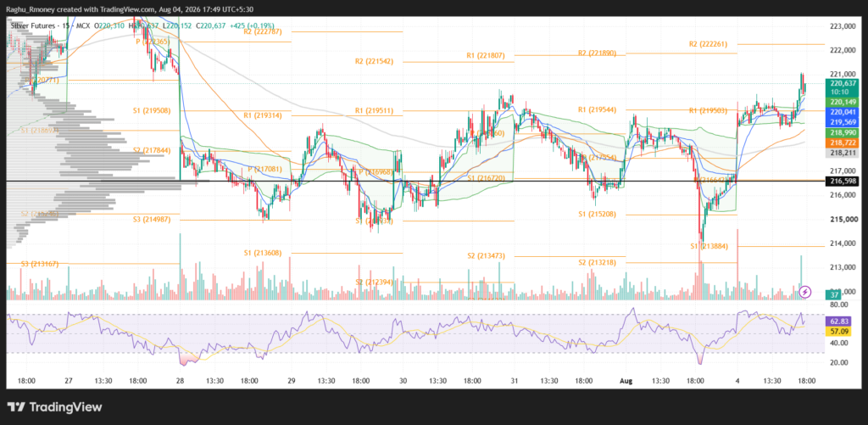Click the S3 (214987) pivot label
The height and width of the screenshot is (425, 868).
click(151, 220)
